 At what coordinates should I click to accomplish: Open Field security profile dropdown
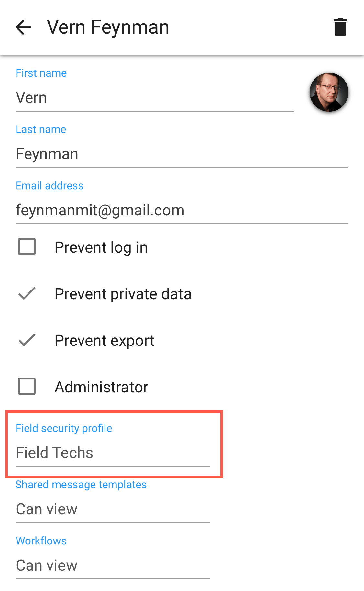click(x=113, y=444)
